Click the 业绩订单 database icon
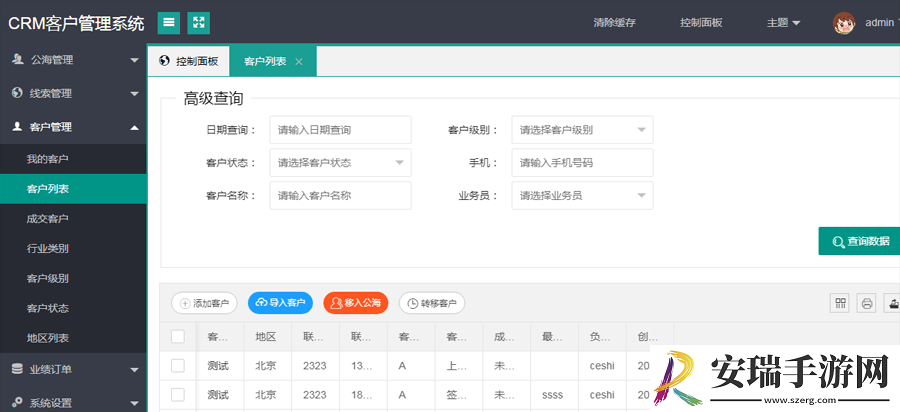The height and width of the screenshot is (412, 900). 18,369
